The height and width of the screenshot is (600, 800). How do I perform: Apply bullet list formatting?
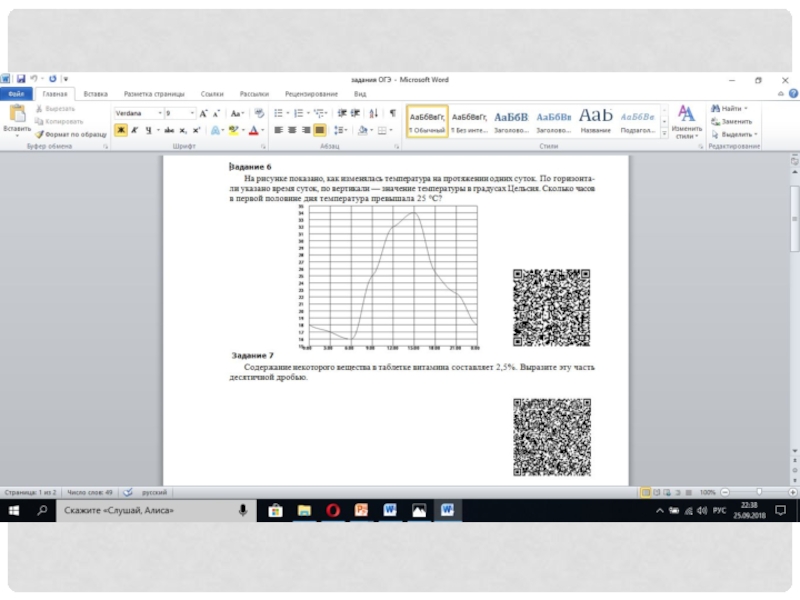(279, 114)
